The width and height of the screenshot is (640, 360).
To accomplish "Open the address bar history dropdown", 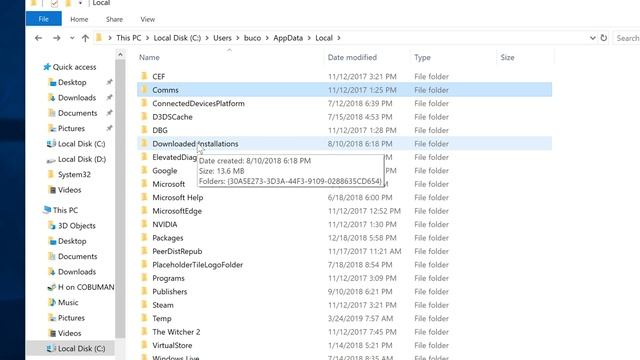I will click(x=592, y=38).
